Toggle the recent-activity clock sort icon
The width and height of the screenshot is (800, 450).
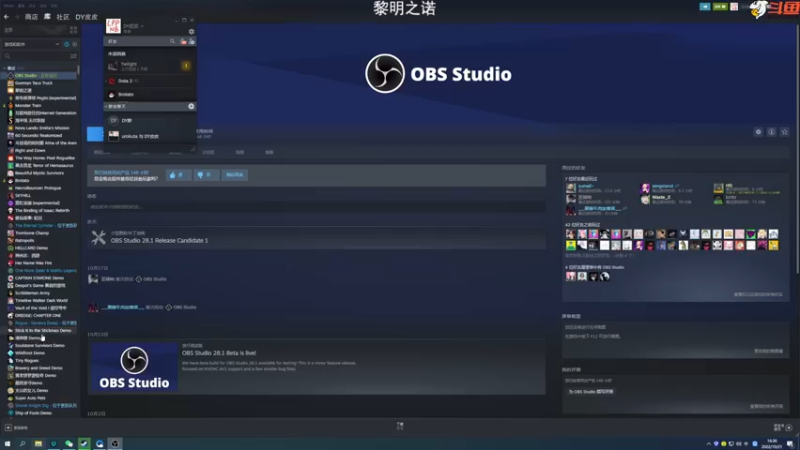click(x=66, y=44)
